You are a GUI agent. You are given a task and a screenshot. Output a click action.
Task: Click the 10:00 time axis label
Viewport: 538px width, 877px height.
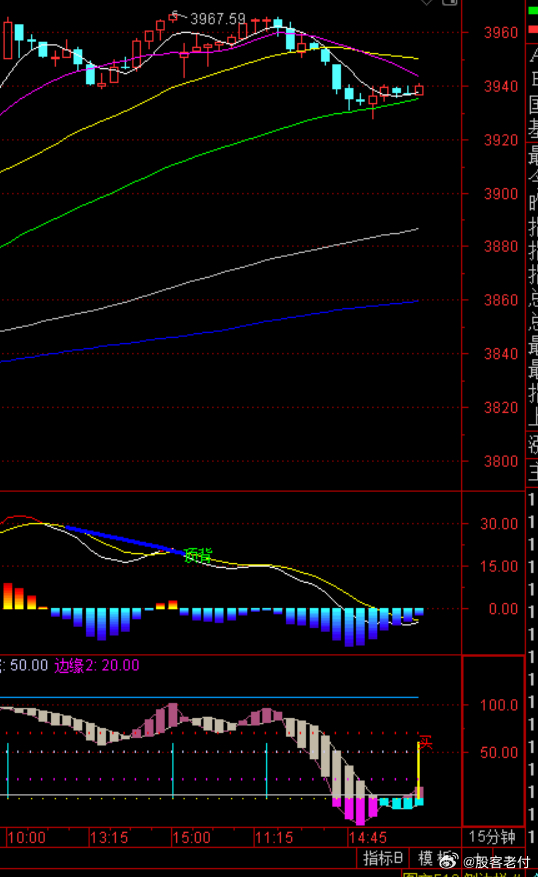27,838
